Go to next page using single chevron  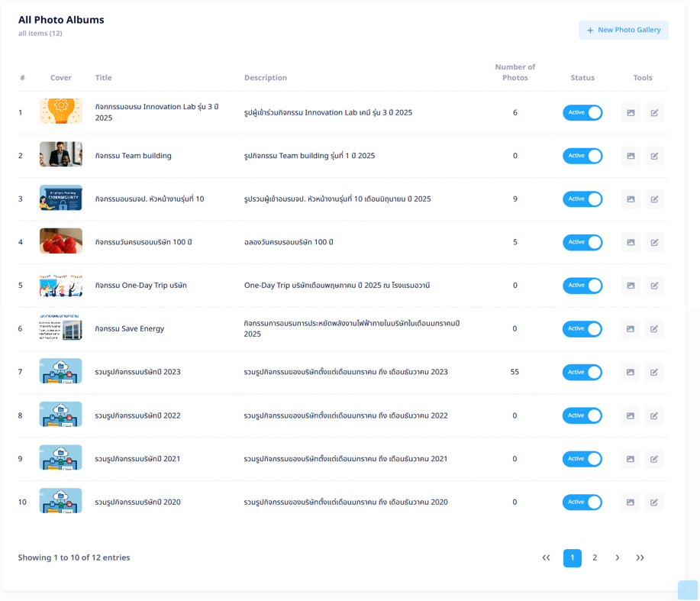[618, 558]
